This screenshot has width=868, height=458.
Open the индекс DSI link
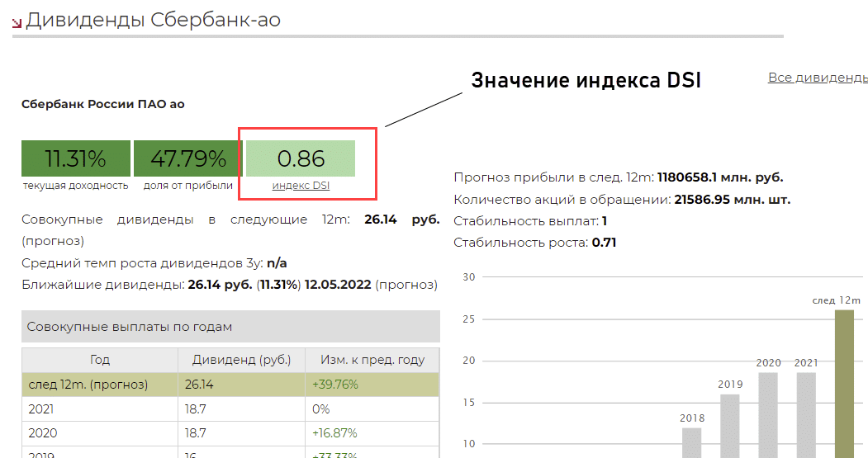[301, 186]
